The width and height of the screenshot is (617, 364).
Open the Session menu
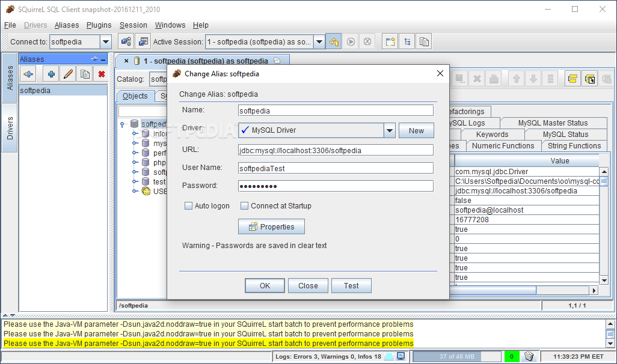[133, 25]
